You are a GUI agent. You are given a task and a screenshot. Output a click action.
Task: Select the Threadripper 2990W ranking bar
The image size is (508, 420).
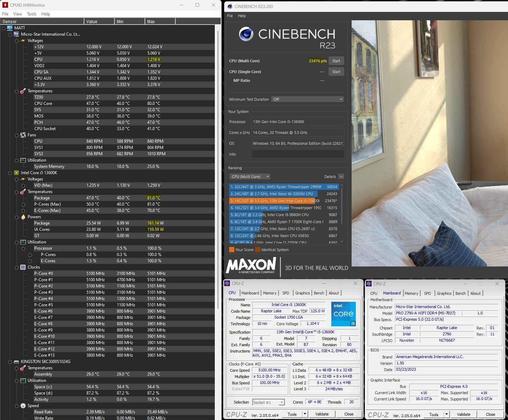tap(284, 187)
